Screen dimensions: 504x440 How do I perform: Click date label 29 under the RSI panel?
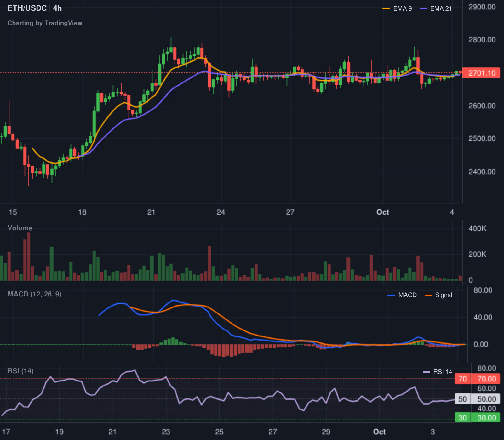[326, 432]
